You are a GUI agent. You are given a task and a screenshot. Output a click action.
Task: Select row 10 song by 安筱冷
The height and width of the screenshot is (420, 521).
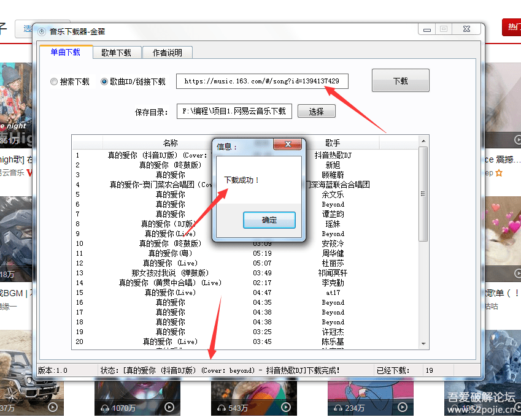coord(245,243)
